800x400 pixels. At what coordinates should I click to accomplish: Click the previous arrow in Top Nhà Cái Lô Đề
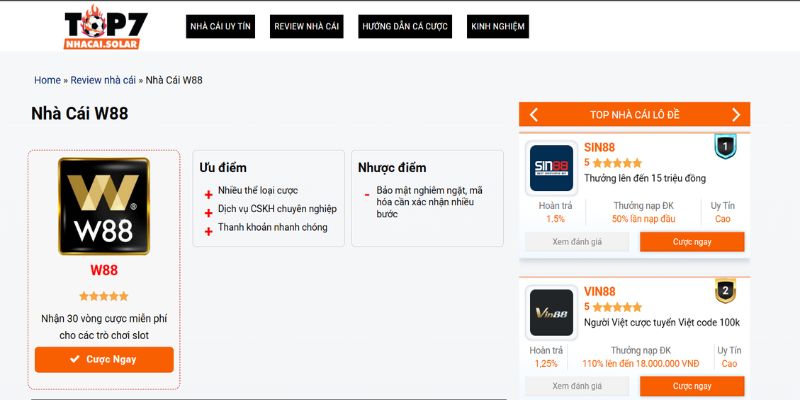coord(534,115)
